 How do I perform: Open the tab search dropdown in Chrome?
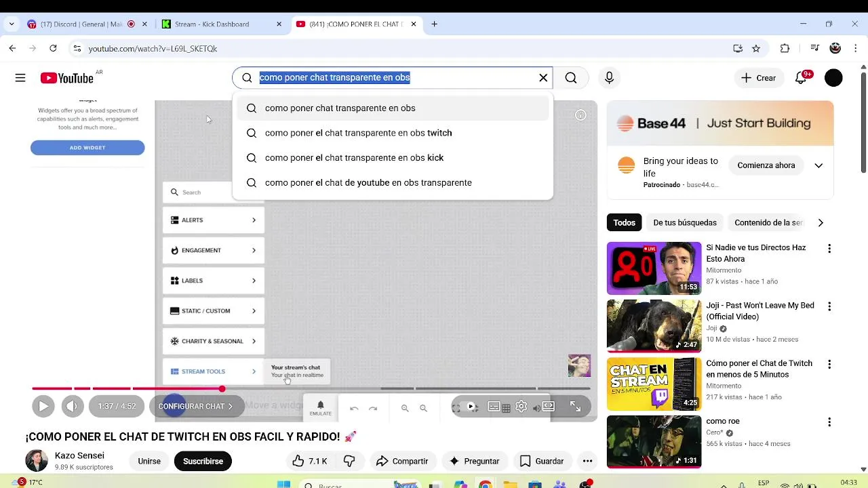(12, 24)
